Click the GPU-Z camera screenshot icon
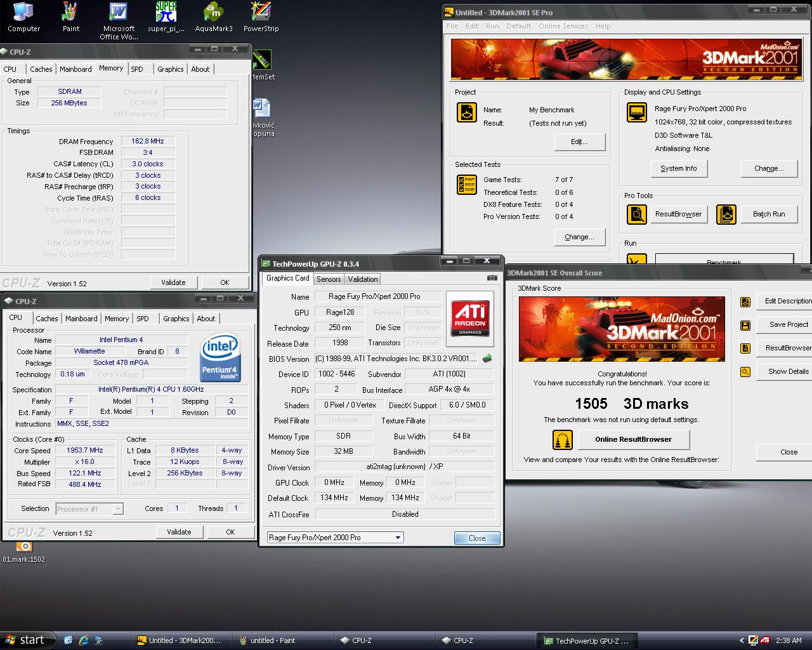The image size is (812, 650). (492, 278)
